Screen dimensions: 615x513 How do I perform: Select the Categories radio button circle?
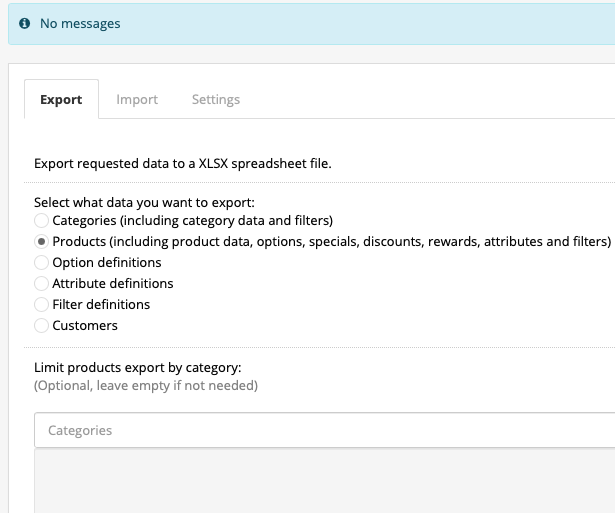pyautogui.click(x=41, y=220)
